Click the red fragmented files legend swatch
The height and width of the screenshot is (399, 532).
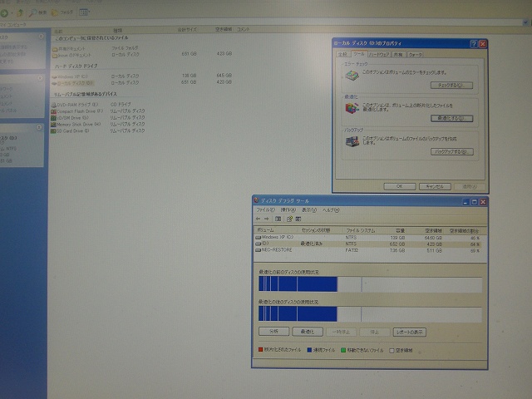point(260,349)
